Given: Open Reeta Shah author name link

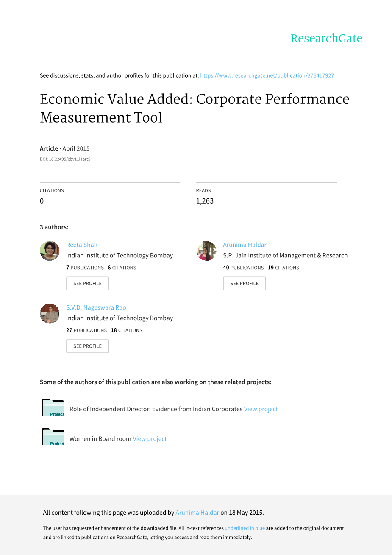Looking at the screenshot, I should 82,245.
